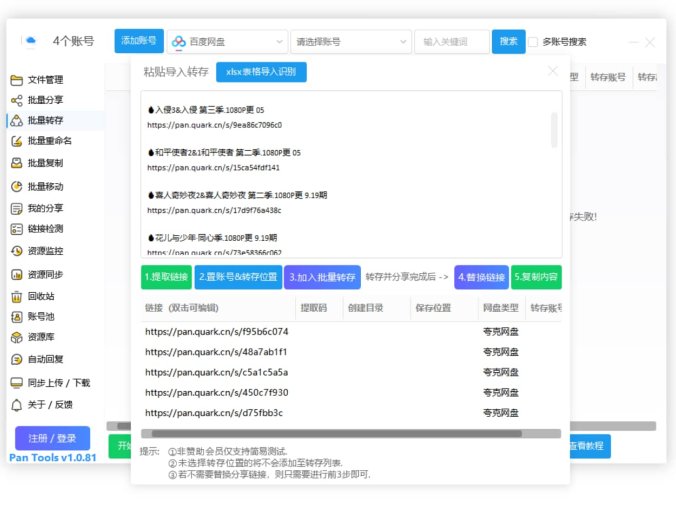This screenshot has width=676, height=508.
Task: Open the 请选择账号 account dropdown
Action: [x=351, y=42]
